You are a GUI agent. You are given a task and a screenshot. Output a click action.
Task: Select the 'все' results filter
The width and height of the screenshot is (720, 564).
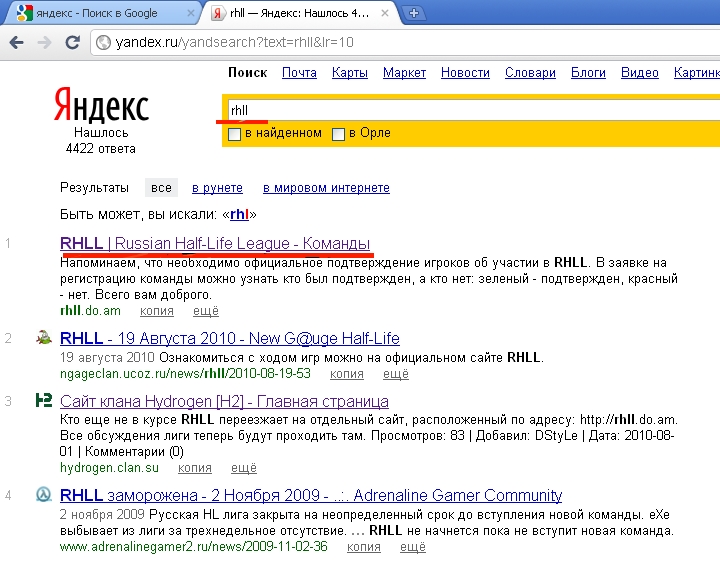pyautogui.click(x=161, y=187)
